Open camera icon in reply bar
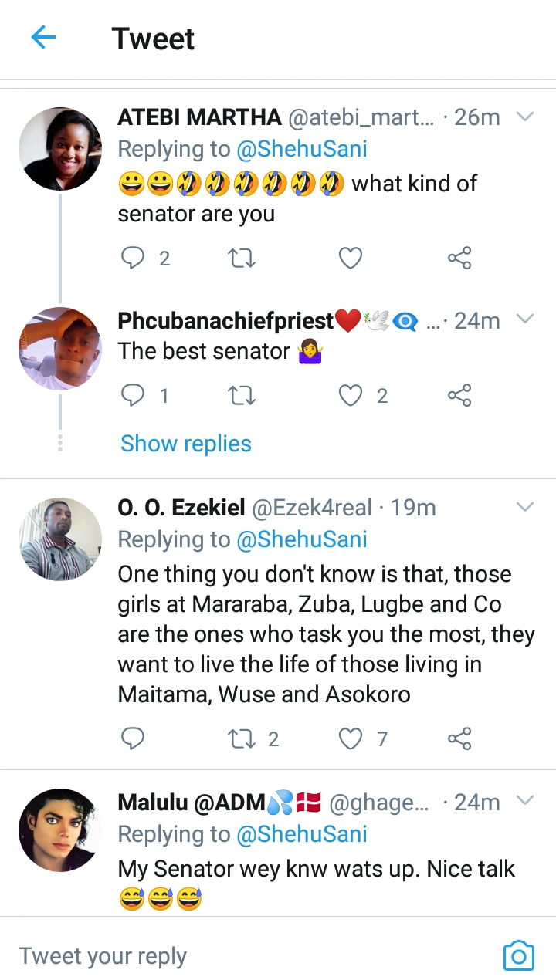This screenshot has height=980, width=556. point(518,956)
